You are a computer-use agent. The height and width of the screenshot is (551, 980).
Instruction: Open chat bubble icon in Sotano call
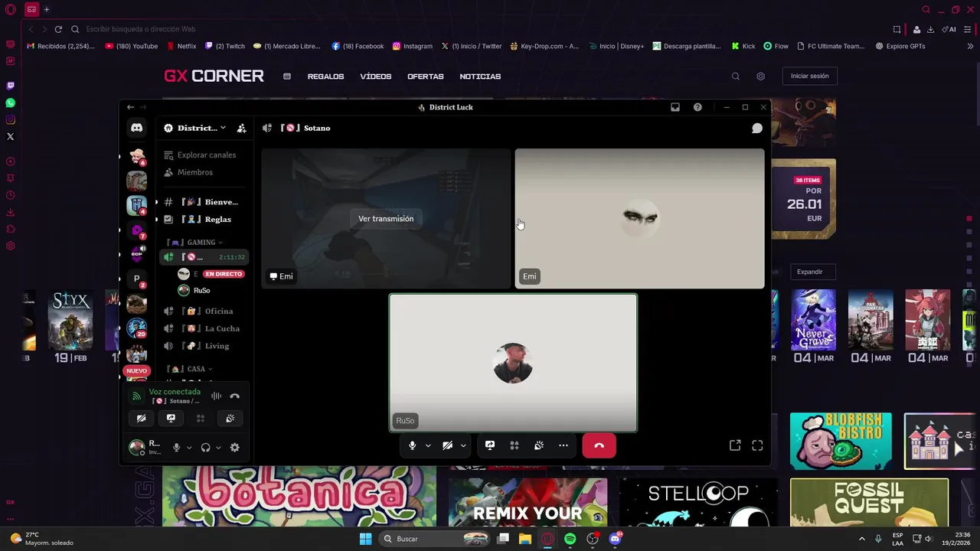pyautogui.click(x=756, y=129)
